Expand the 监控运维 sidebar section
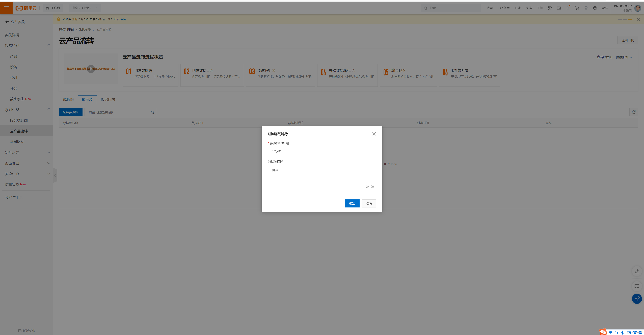The width and height of the screenshot is (644, 335). (49, 152)
